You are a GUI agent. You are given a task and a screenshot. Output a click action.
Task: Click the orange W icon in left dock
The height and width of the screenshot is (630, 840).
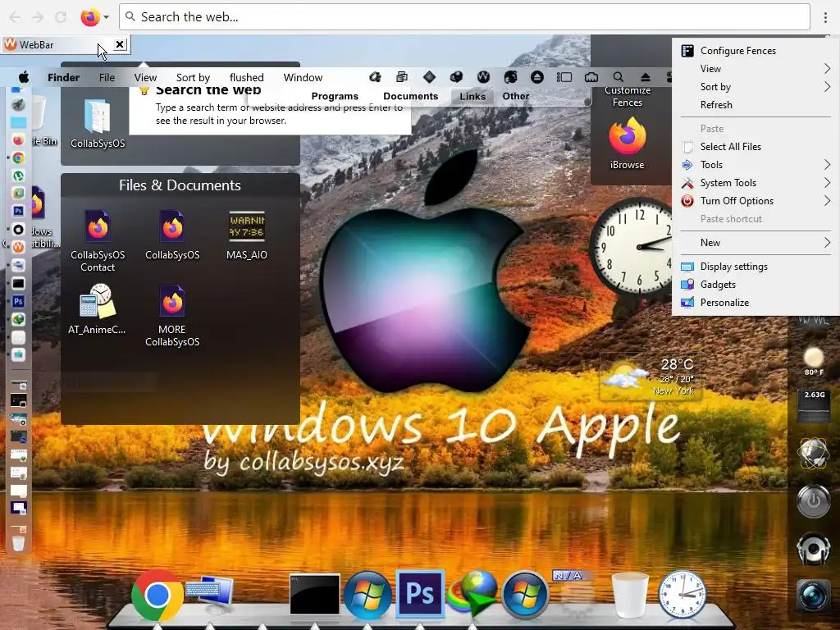pos(18,247)
